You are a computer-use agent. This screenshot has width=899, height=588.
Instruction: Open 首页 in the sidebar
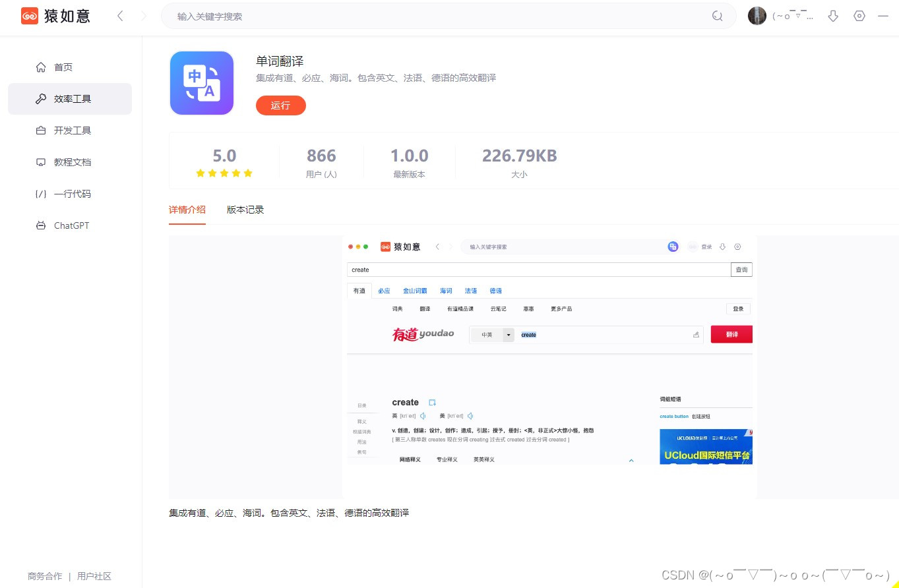pos(70,67)
